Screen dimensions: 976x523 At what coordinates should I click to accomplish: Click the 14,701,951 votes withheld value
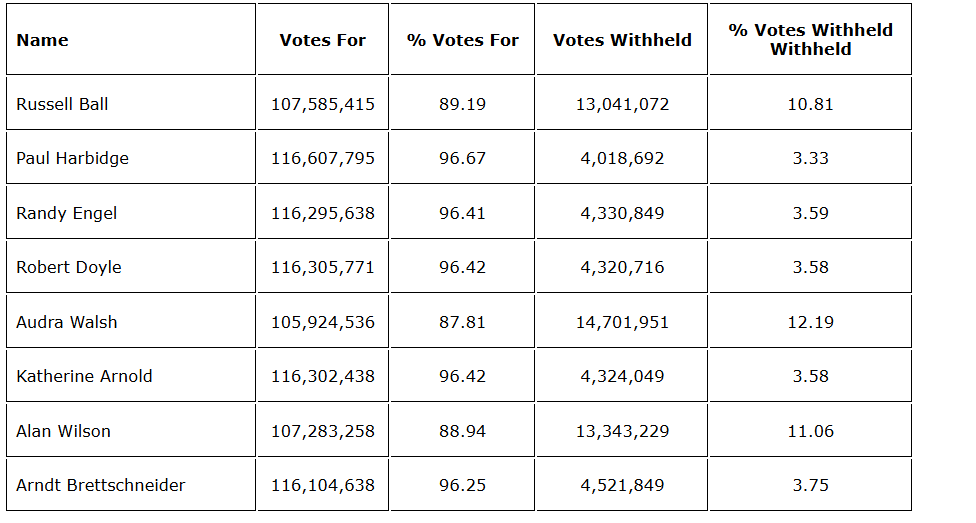tap(622, 322)
